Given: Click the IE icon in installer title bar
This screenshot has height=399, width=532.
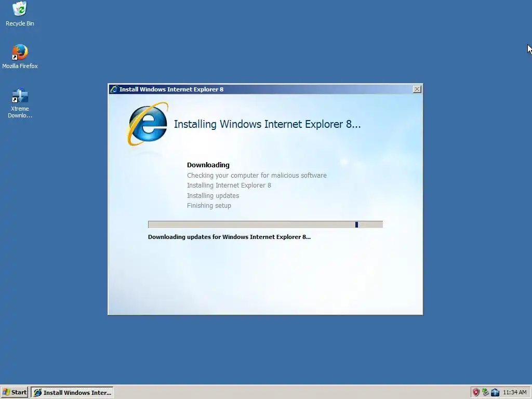Looking at the screenshot, I should coord(114,89).
